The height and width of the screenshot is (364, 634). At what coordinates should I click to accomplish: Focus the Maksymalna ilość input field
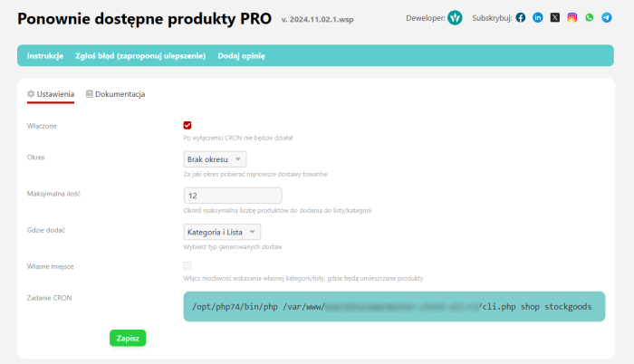[233, 196]
